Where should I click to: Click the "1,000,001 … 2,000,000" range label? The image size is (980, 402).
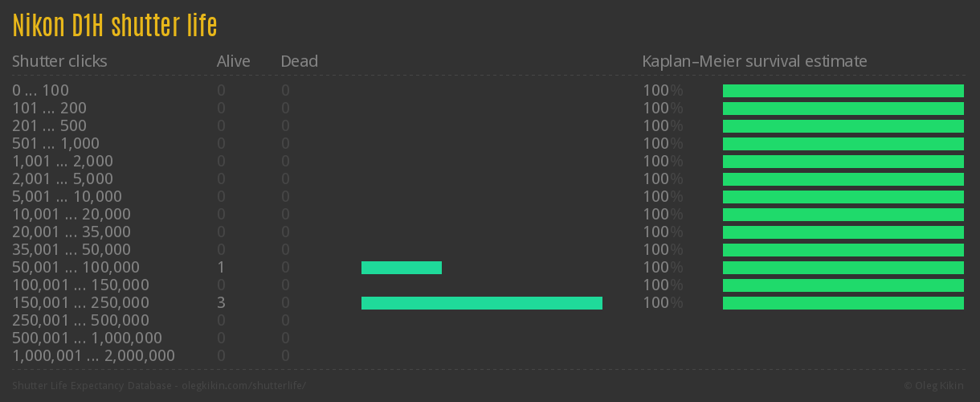pos(93,356)
